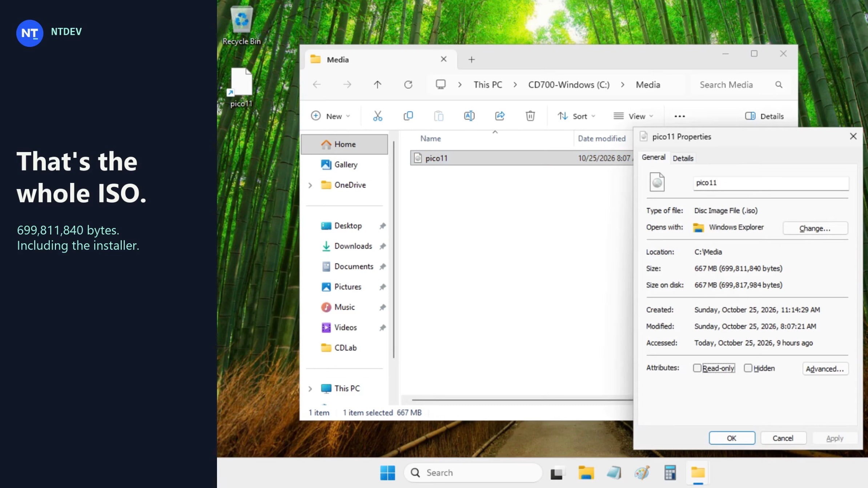This screenshot has height=488, width=868.
Task: Click the chevron after This PC in address bar
Action: [x=515, y=85]
